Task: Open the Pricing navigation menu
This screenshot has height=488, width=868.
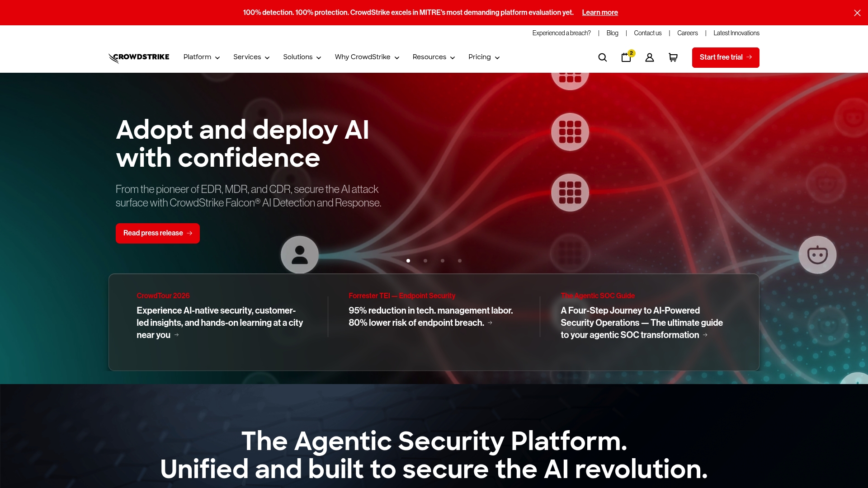Action: 484,57
